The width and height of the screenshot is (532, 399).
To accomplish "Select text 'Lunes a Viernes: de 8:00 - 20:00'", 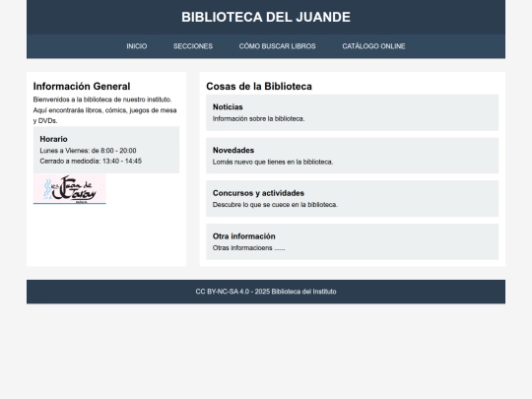I will (88, 151).
